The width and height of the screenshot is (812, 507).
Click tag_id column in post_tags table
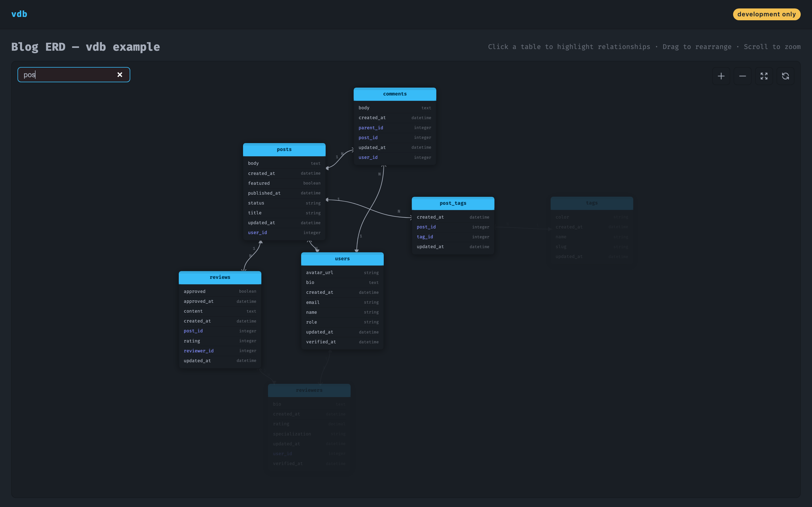(x=425, y=237)
